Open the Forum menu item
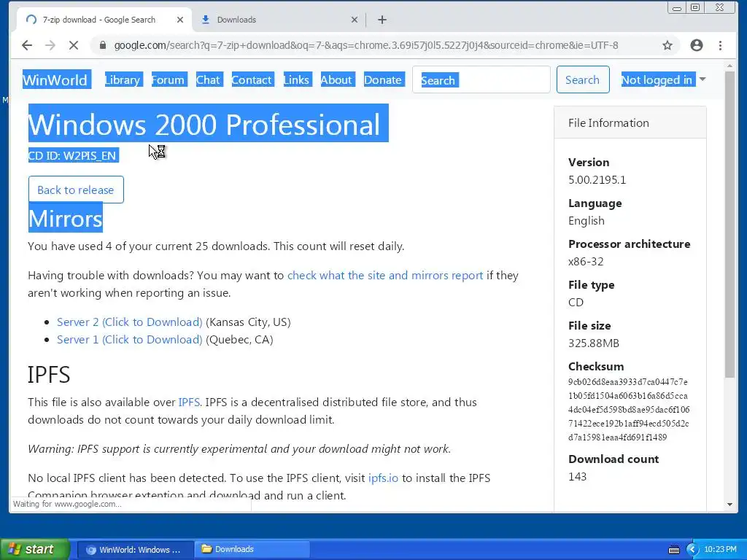This screenshot has height=560, width=747. (x=168, y=79)
